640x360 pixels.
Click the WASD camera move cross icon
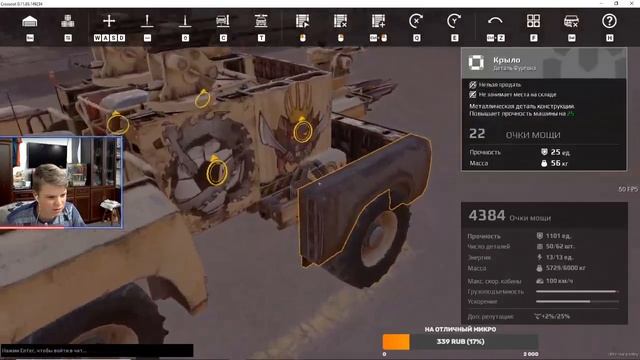[x=109, y=21]
